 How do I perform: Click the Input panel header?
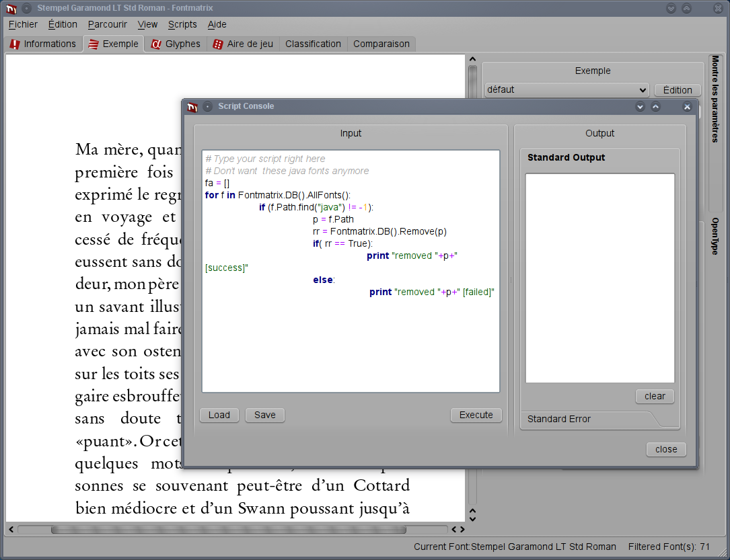point(351,134)
